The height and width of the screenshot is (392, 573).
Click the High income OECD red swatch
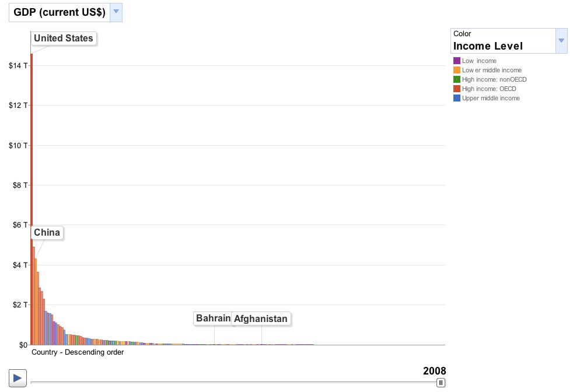[457, 89]
